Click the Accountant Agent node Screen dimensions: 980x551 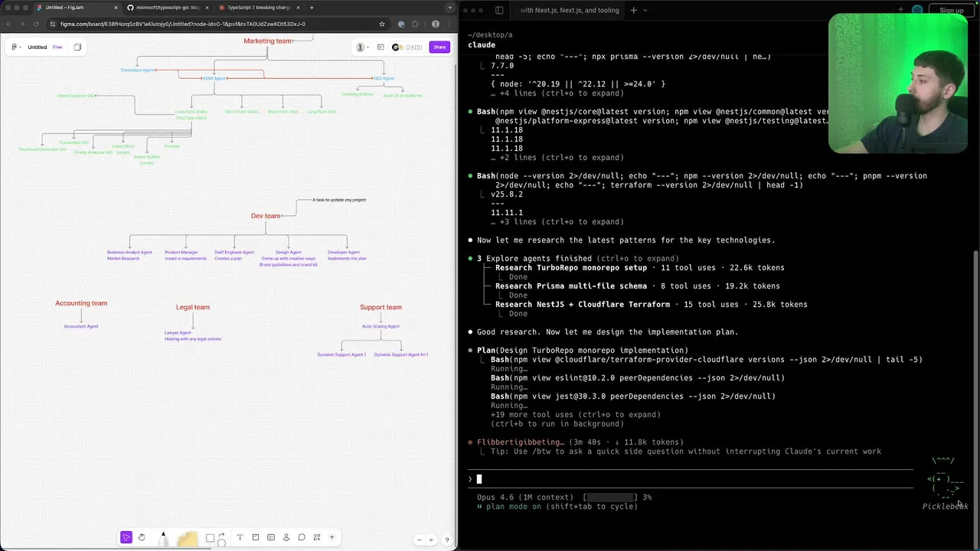(x=81, y=326)
